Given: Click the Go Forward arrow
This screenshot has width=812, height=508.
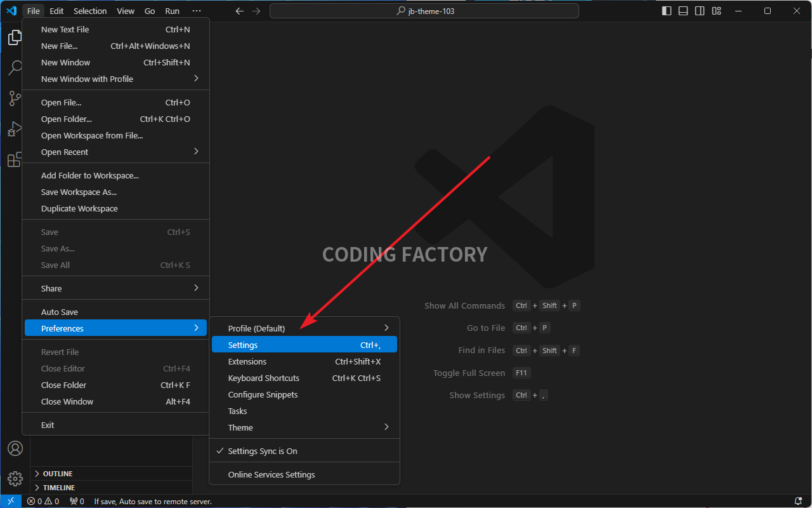Looking at the screenshot, I should tap(256, 11).
